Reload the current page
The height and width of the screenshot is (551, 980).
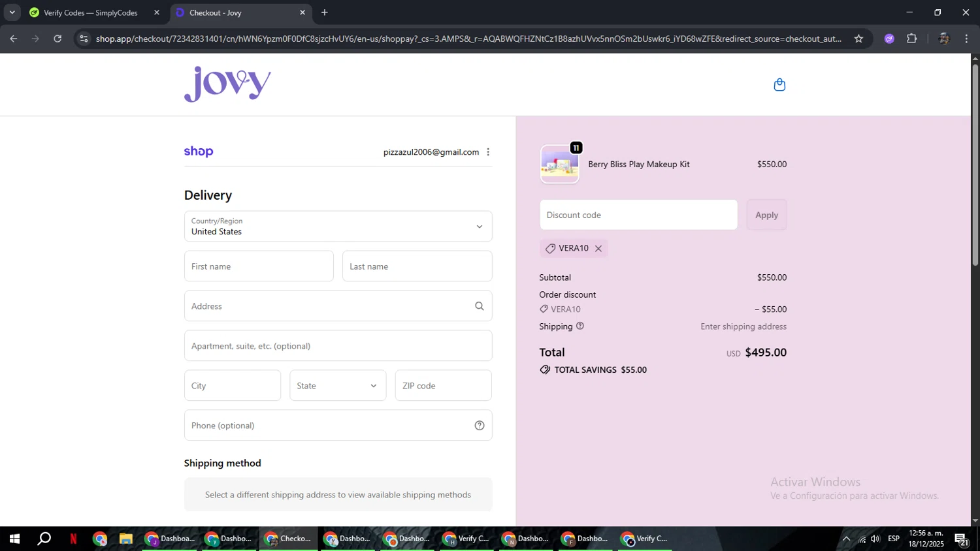(x=57, y=39)
